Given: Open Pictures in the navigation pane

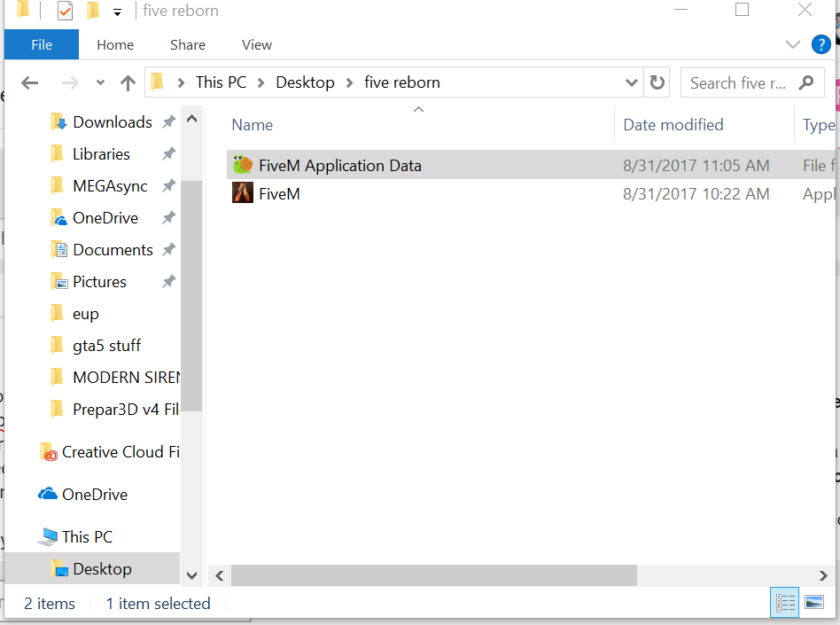Looking at the screenshot, I should tap(99, 282).
